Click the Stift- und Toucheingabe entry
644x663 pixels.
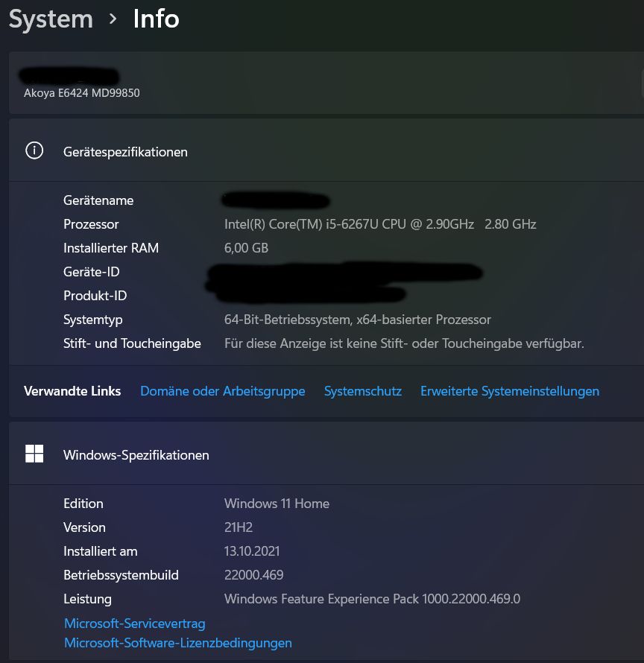tap(132, 343)
